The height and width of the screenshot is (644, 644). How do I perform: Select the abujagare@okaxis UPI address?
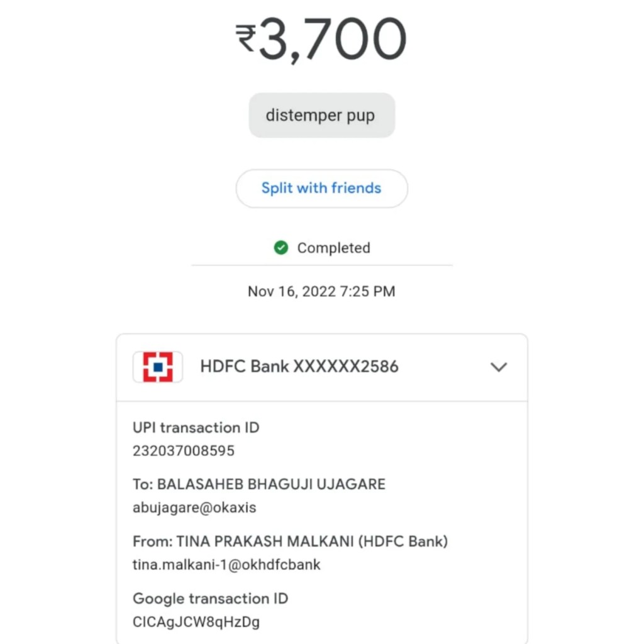coord(194,508)
